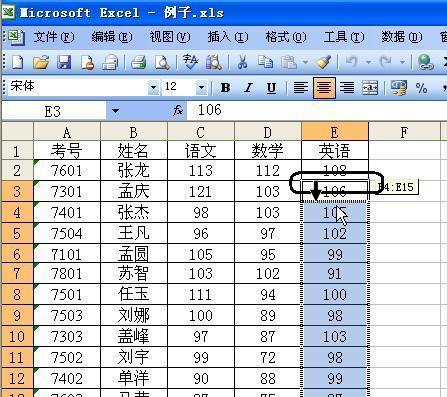Select cell containing 苏智
447x397 pixels.
click(x=134, y=273)
